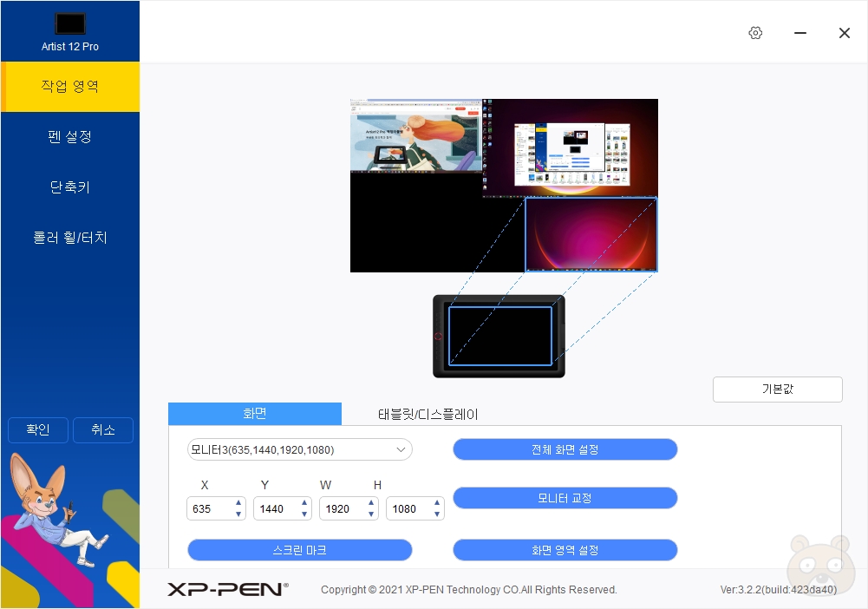Increase the X value with up arrow
Screen dimensions: 868x609
click(x=238, y=502)
